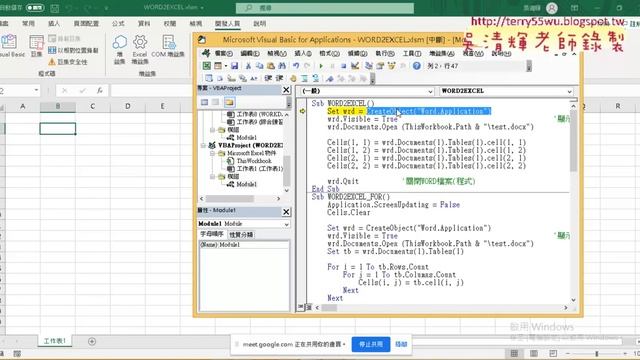Viewport: 640px width, 360px height.
Task: Click 隱藏 link in sharing notification bar
Action: click(401, 344)
